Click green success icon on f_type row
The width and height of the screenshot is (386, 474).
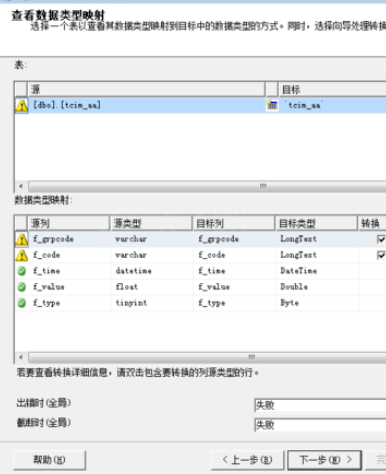(22, 303)
